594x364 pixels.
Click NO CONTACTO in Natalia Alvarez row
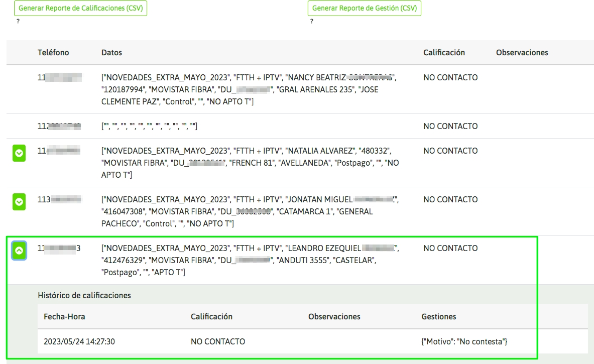(450, 151)
